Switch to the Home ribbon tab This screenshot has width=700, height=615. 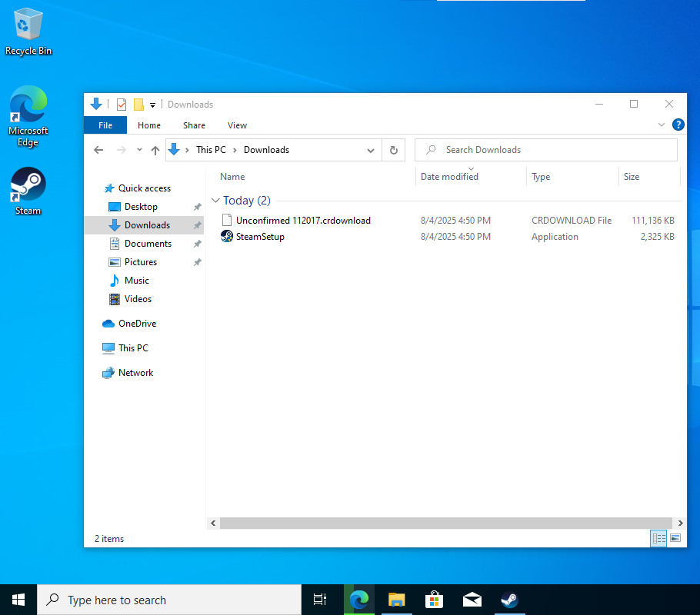pos(149,125)
